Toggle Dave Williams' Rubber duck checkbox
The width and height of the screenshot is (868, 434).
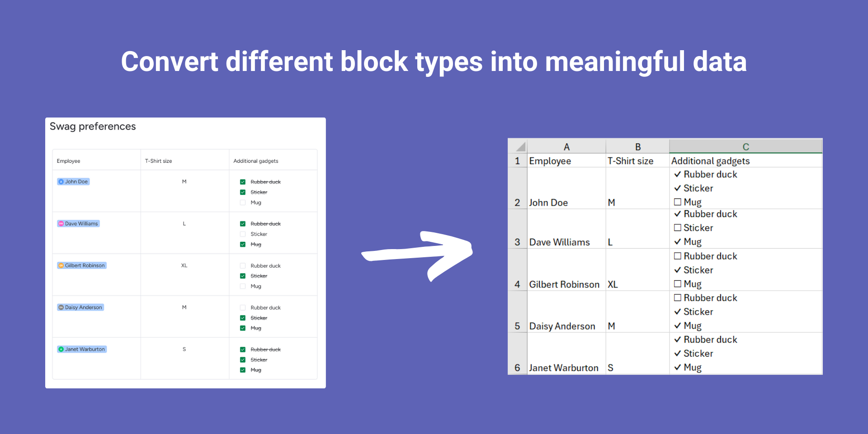[x=243, y=224]
